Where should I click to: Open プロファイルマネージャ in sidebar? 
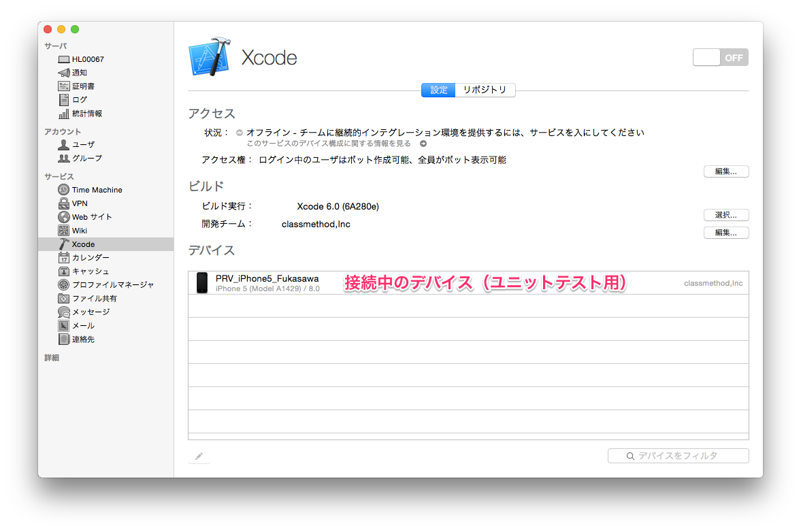tap(112, 285)
